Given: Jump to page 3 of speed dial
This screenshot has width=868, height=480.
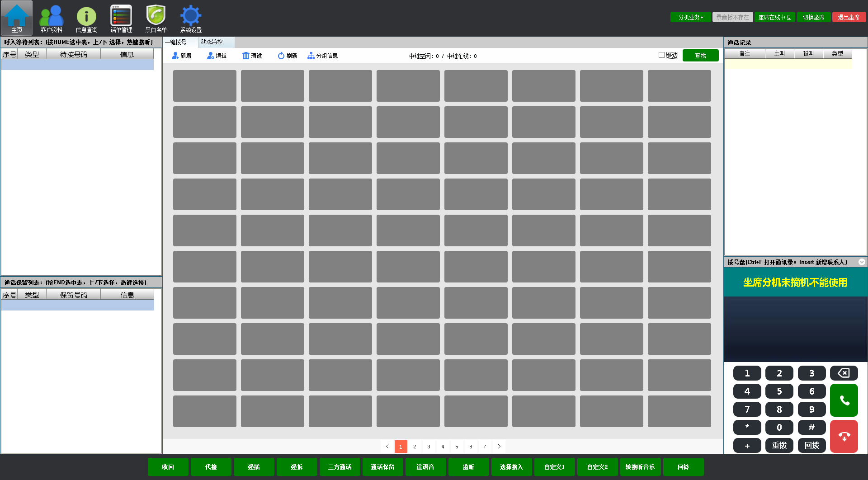Looking at the screenshot, I should point(429,447).
